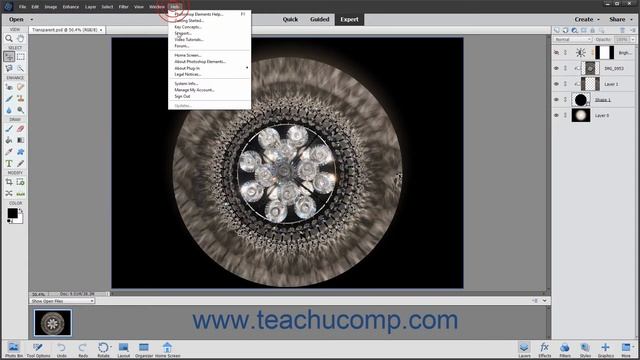Hide Layer 1 using its eye icon

556,84
